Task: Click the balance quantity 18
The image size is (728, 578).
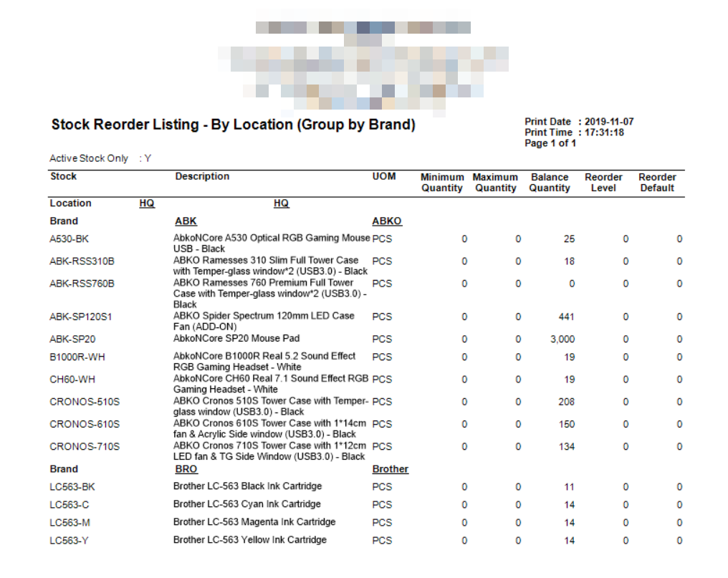Action: 569,261
